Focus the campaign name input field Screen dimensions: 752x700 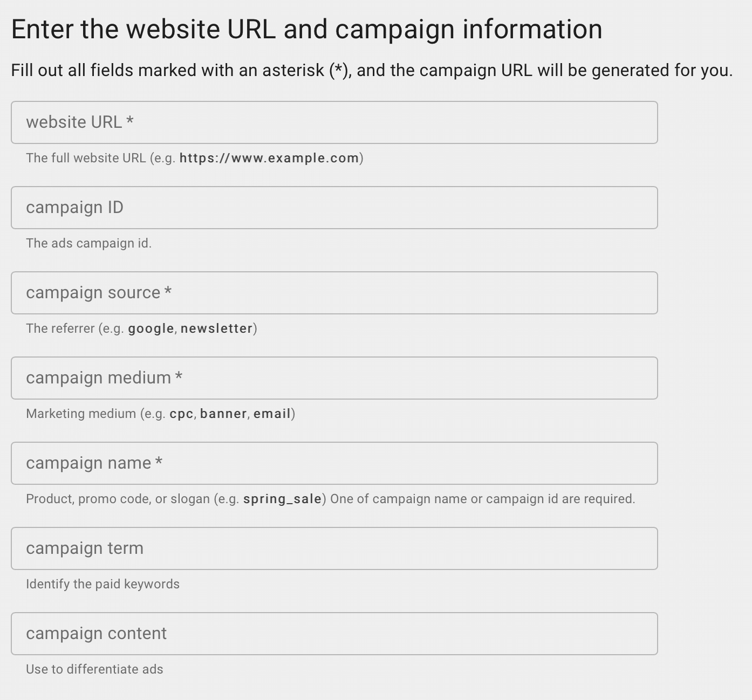pos(334,463)
